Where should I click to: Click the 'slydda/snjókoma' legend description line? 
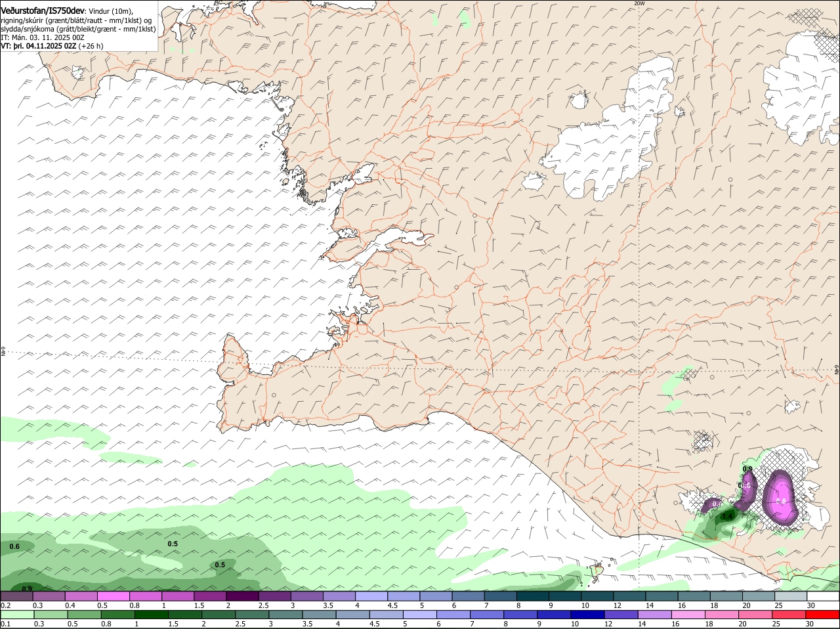(x=78, y=29)
